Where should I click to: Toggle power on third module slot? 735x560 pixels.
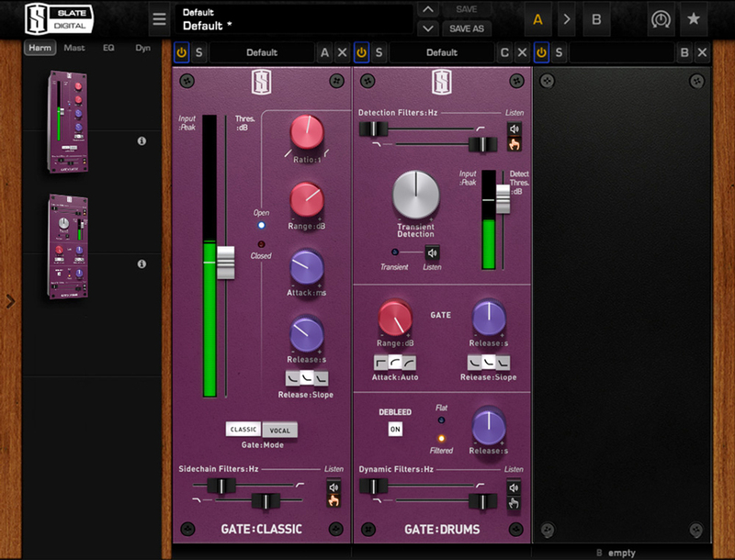(541, 52)
